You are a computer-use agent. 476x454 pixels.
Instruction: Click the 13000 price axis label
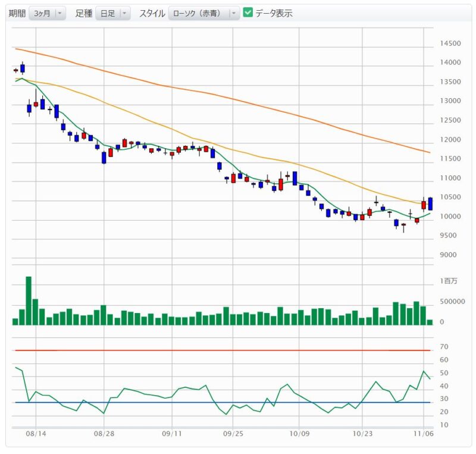coord(450,101)
